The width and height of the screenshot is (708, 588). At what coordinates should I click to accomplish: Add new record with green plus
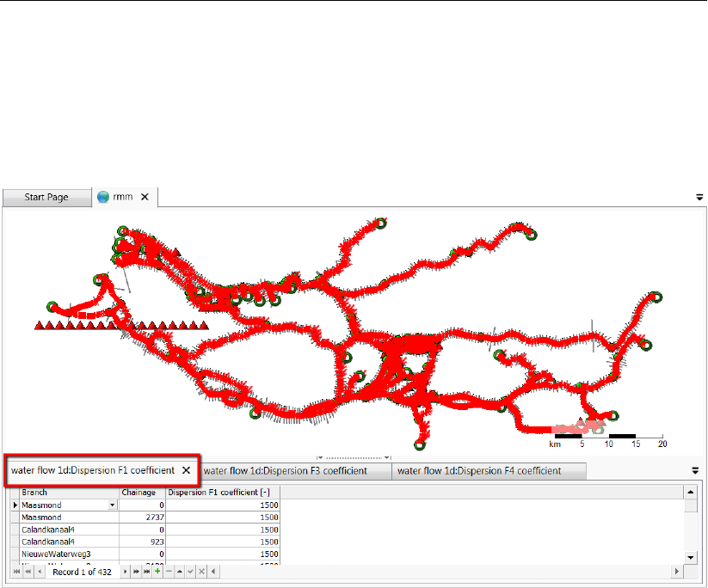(157, 572)
